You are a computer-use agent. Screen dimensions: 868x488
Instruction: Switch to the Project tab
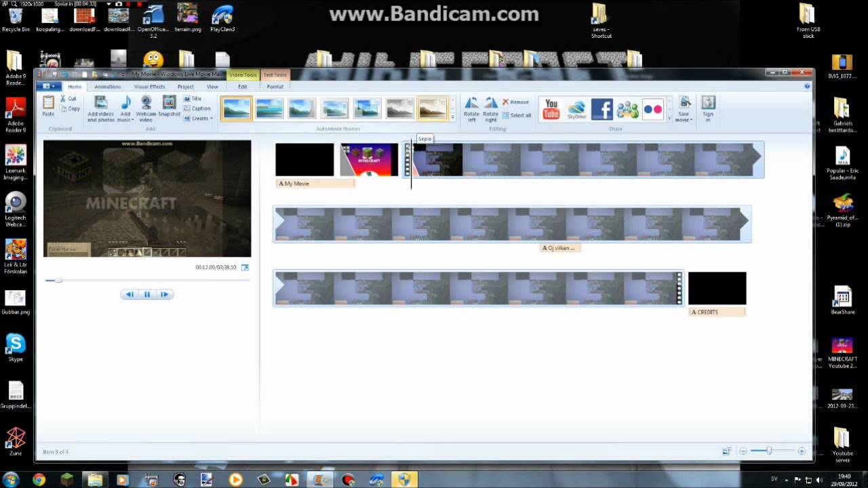coord(186,87)
